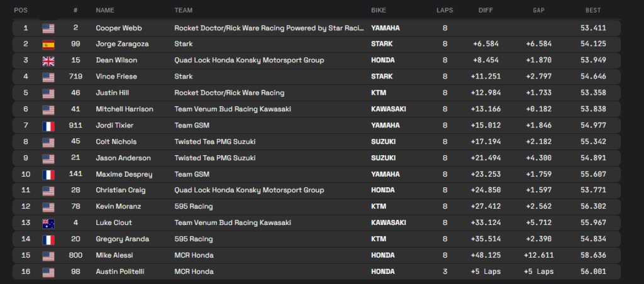
Task: Select rider name Colt Nichols
Action: pos(116,141)
